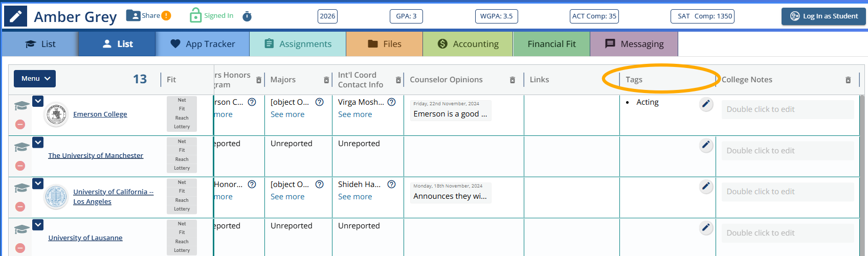Click the Emerson College seal logo
Screen dimensions: 868x256
pyautogui.click(x=56, y=114)
